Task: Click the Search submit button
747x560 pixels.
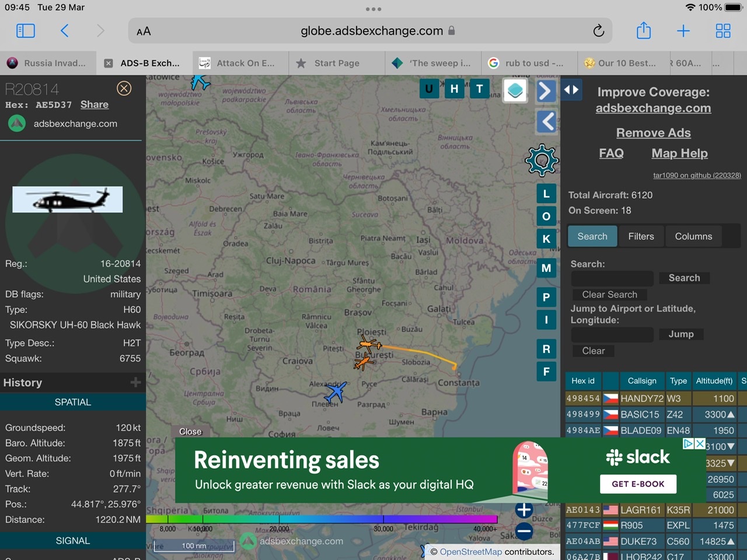Action: [x=684, y=278]
